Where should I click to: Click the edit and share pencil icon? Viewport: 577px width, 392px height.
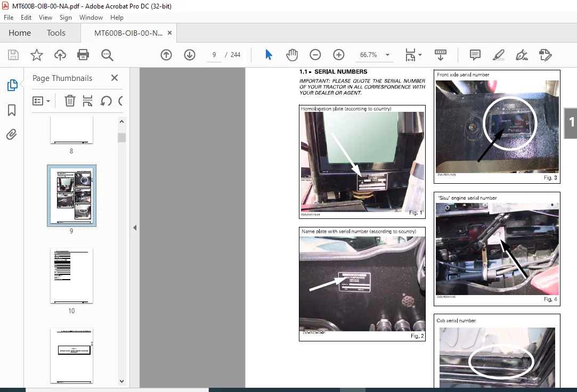pos(546,55)
